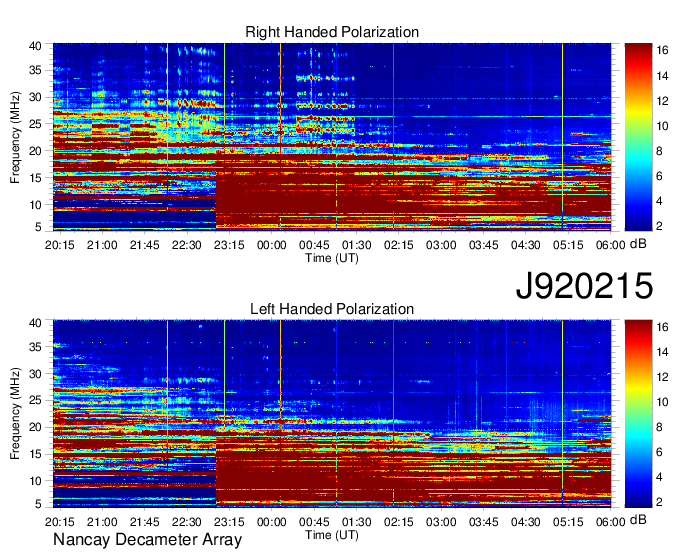Click the '23:15' time tick on the top plot

pos(229,245)
